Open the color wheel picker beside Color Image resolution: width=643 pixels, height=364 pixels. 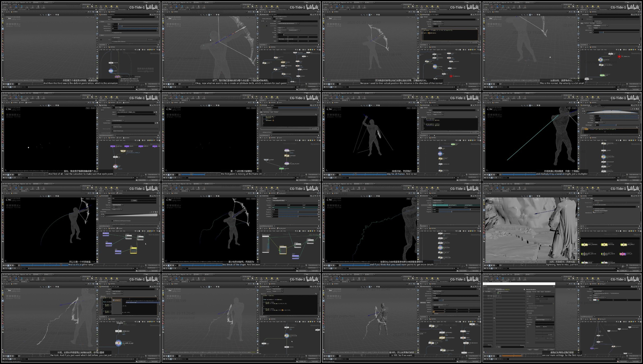[598, 300]
